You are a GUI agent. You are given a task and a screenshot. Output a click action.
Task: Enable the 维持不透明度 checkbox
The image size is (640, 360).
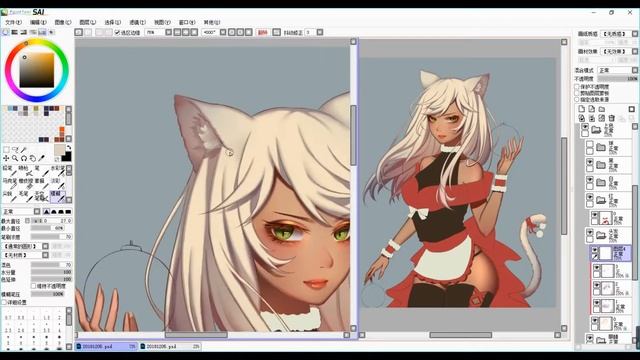[33, 286]
